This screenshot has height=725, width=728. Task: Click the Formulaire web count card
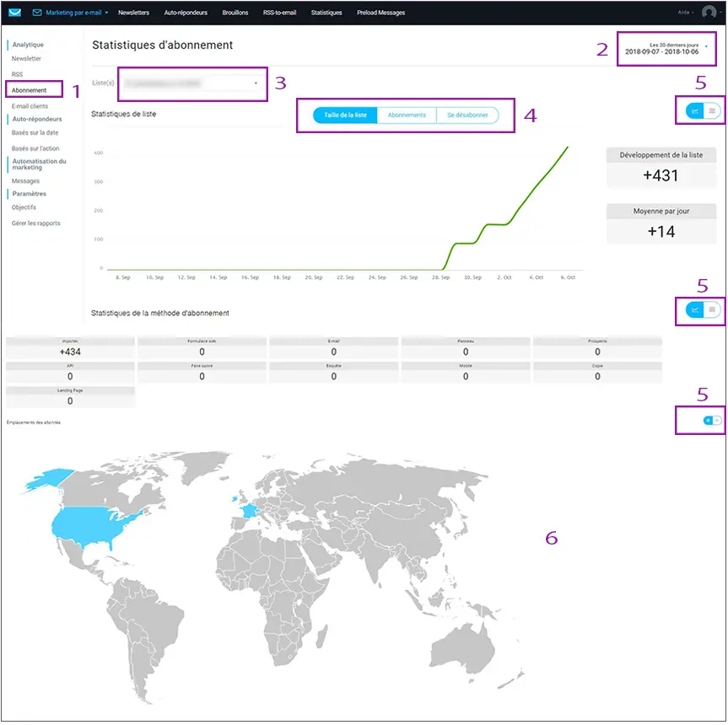[202, 348]
